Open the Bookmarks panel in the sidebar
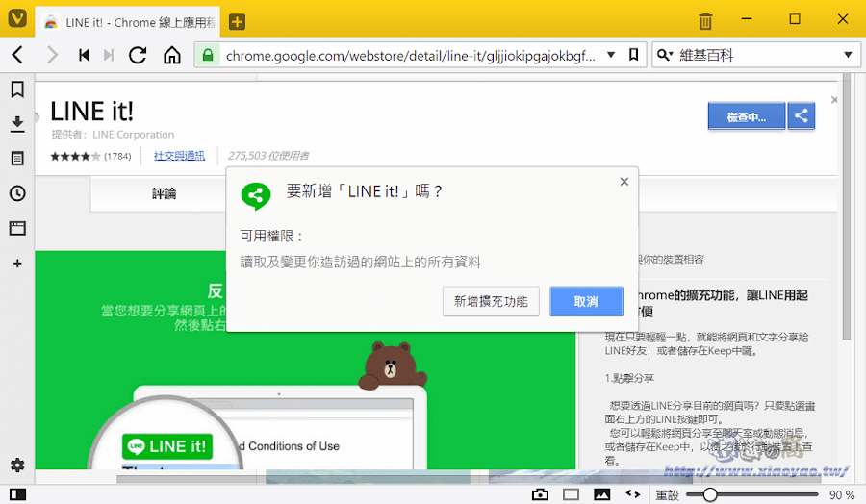This screenshot has width=866, height=504. point(17,88)
